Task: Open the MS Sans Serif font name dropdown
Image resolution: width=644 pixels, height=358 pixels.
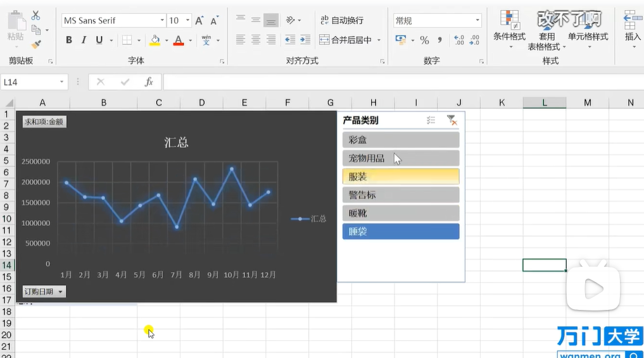Action: click(x=162, y=20)
